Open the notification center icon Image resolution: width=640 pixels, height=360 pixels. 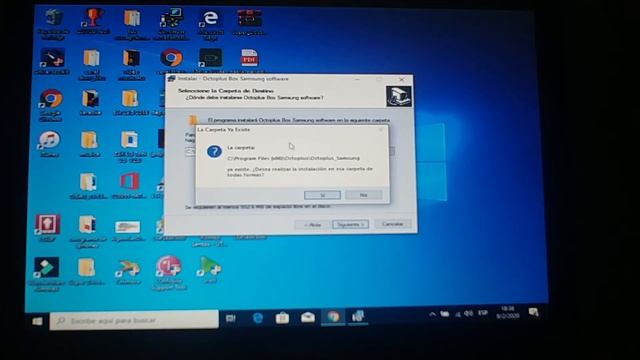(x=533, y=312)
